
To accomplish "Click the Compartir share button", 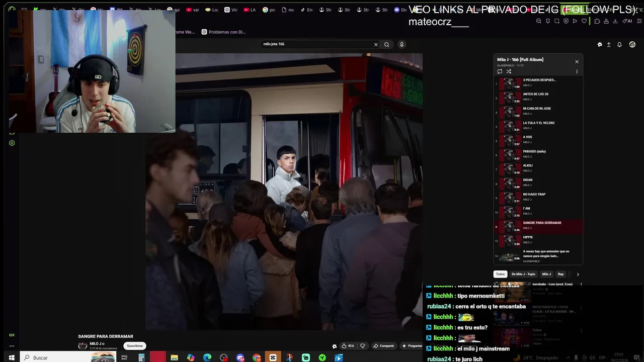I will coord(384,346).
